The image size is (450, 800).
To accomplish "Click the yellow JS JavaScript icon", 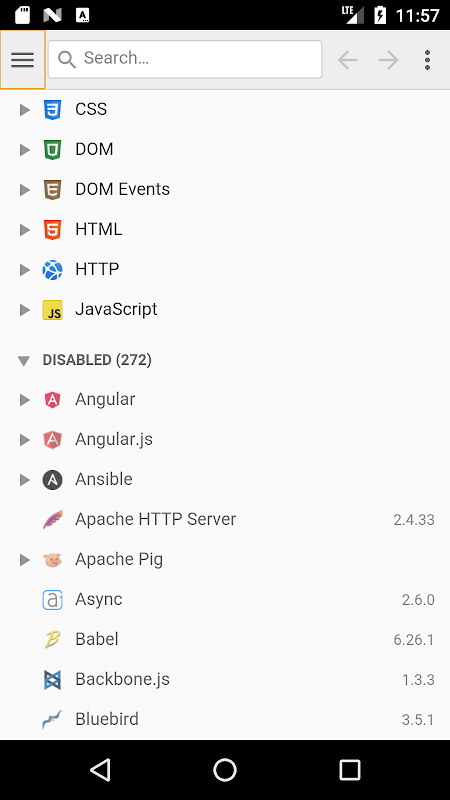I will tap(52, 310).
